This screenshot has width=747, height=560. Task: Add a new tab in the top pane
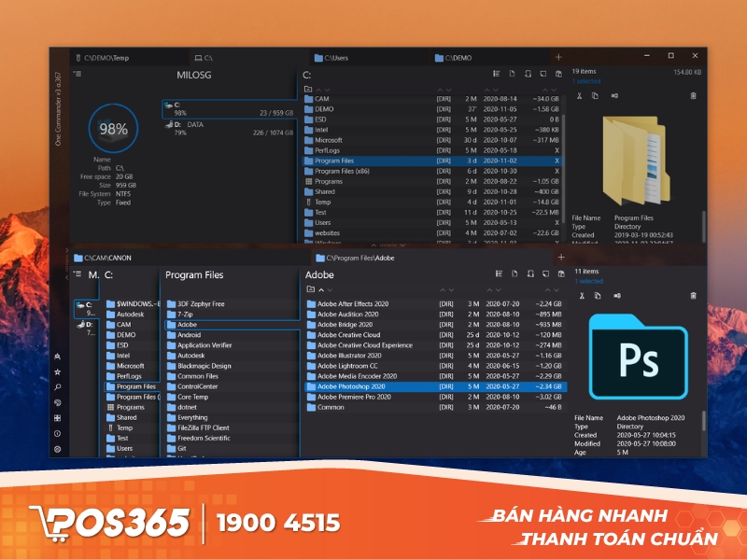pos(559,58)
